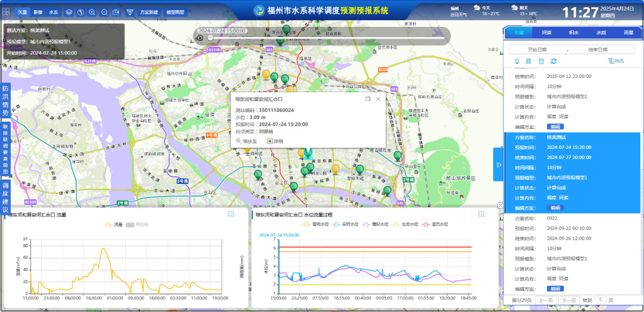Close the bottom chart panels with X

tap(500, 205)
